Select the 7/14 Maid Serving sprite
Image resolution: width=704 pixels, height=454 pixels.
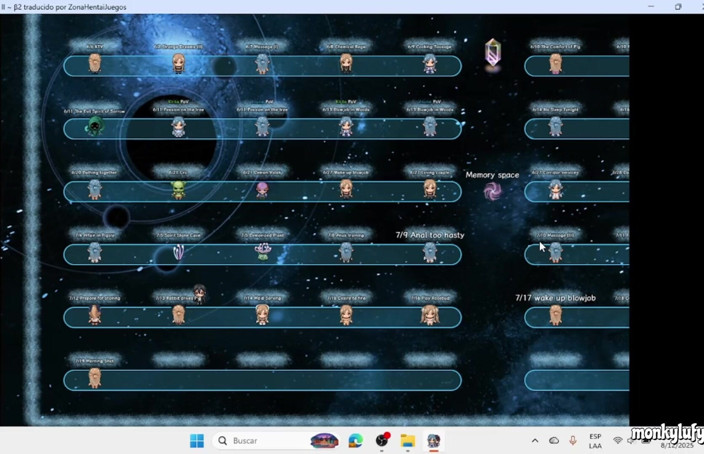click(x=262, y=314)
